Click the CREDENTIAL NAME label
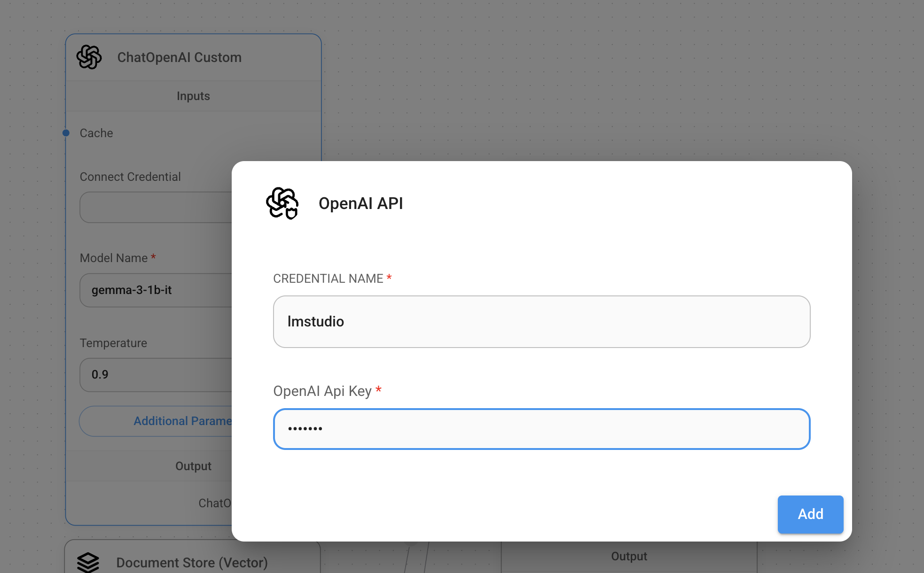924x573 pixels. coord(328,279)
